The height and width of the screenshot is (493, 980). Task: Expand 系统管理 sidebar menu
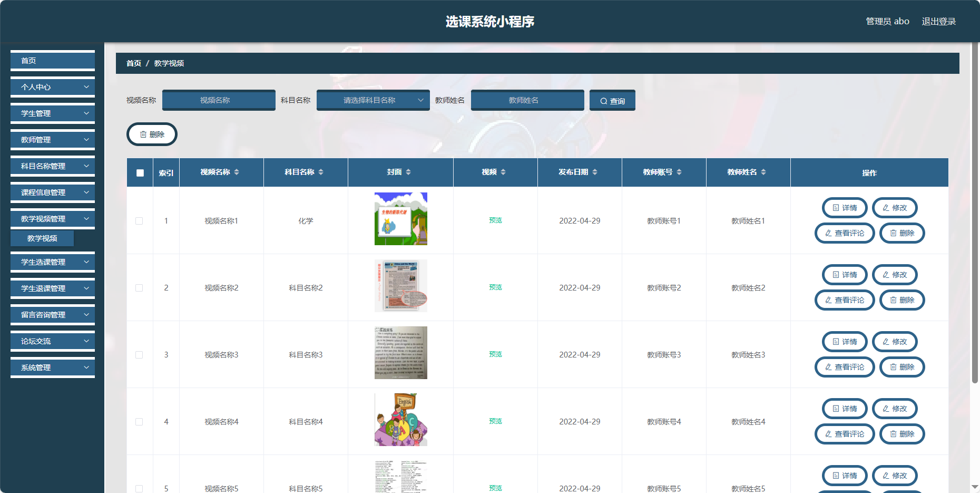pyautogui.click(x=53, y=368)
